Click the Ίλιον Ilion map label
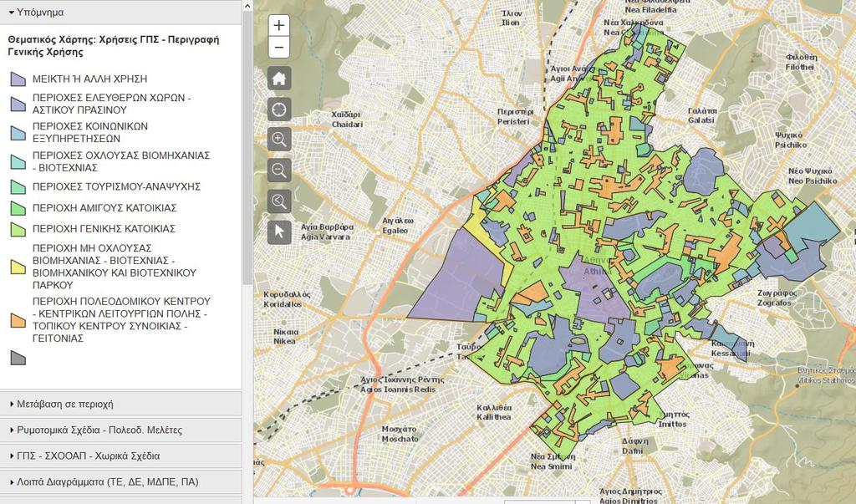856x504 pixels. pos(512,18)
